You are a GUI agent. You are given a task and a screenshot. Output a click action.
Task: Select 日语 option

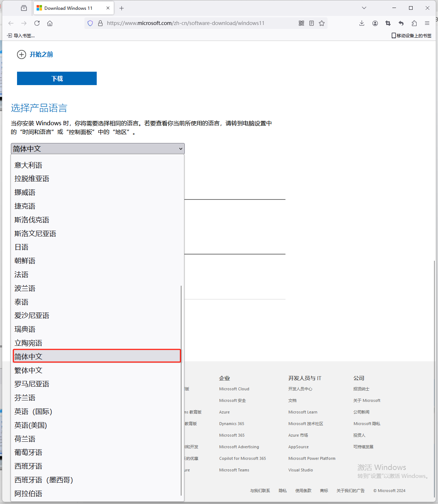96,247
